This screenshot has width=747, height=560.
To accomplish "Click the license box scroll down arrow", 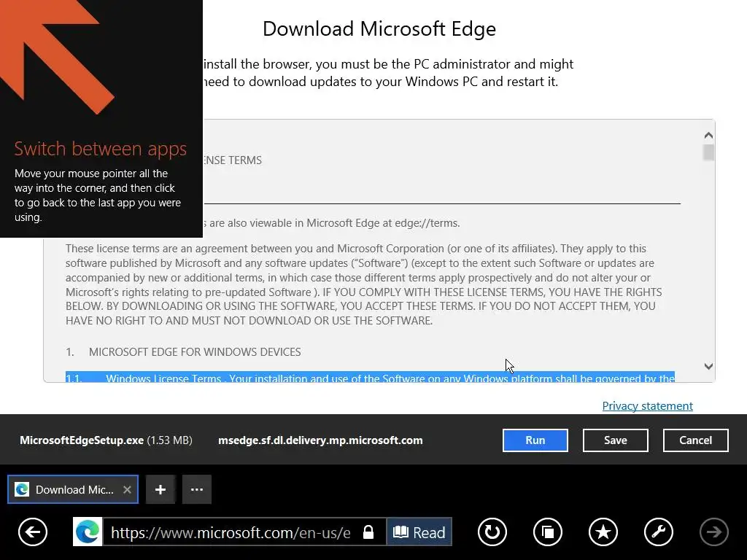I will pos(708,366).
